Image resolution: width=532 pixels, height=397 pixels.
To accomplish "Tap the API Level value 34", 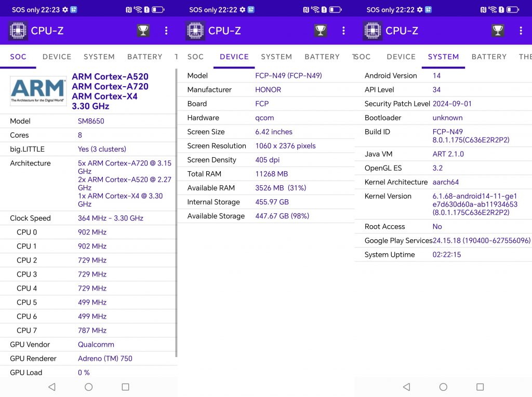I will [x=436, y=90].
